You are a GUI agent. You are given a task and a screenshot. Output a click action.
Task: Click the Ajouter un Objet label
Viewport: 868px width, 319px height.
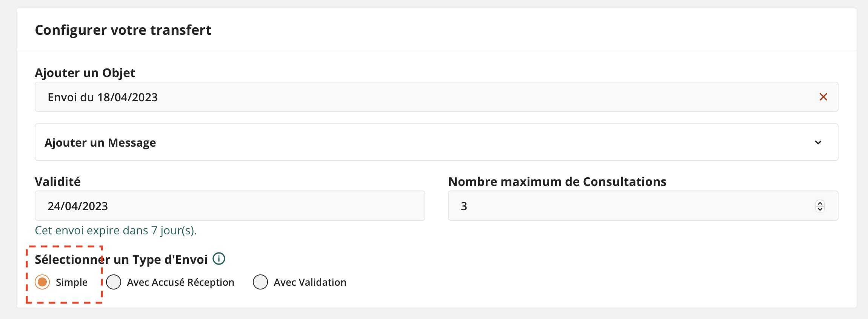pyautogui.click(x=85, y=73)
